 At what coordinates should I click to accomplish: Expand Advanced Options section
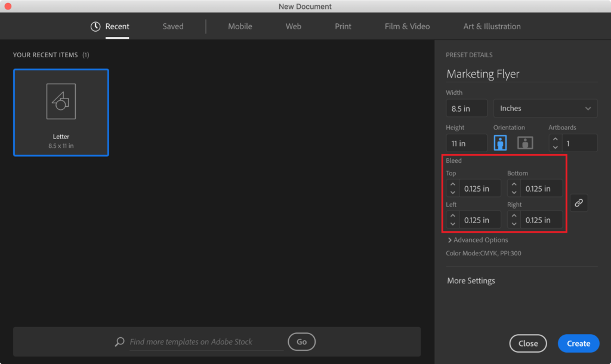pos(477,240)
